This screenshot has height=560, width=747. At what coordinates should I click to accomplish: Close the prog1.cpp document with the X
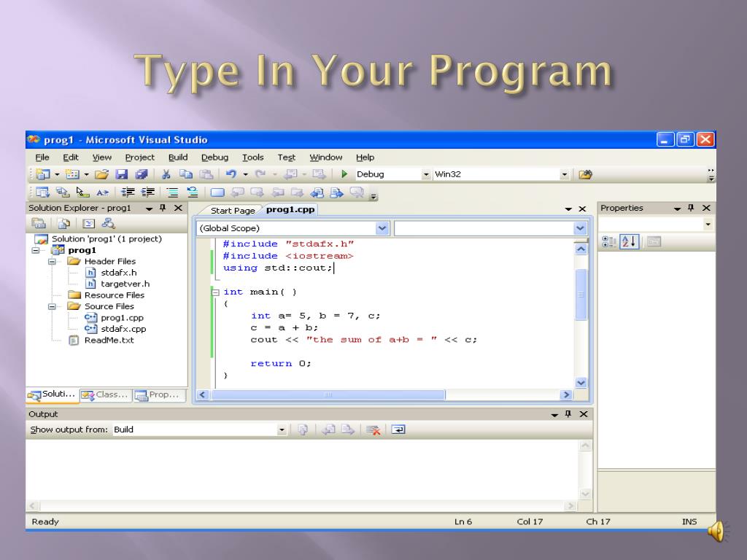[582, 209]
